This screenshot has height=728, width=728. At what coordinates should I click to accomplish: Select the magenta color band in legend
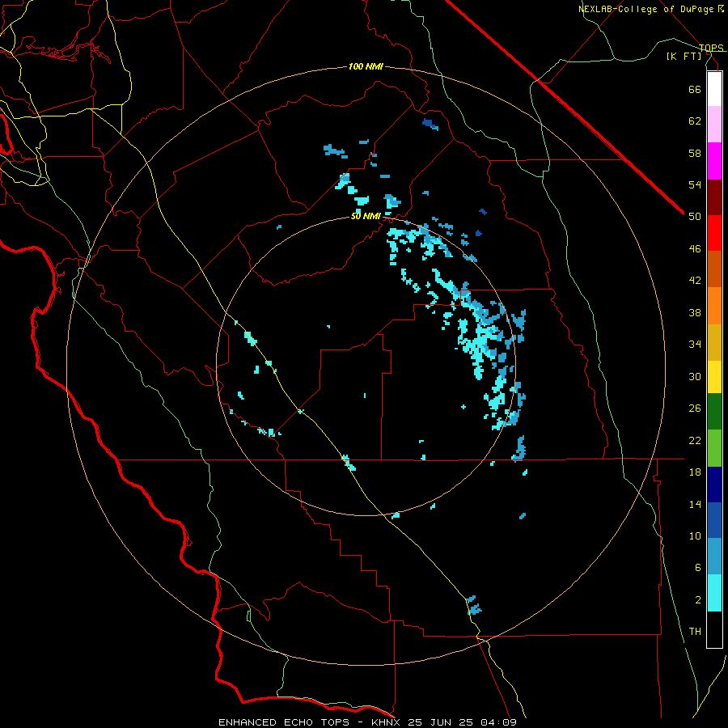(714, 161)
